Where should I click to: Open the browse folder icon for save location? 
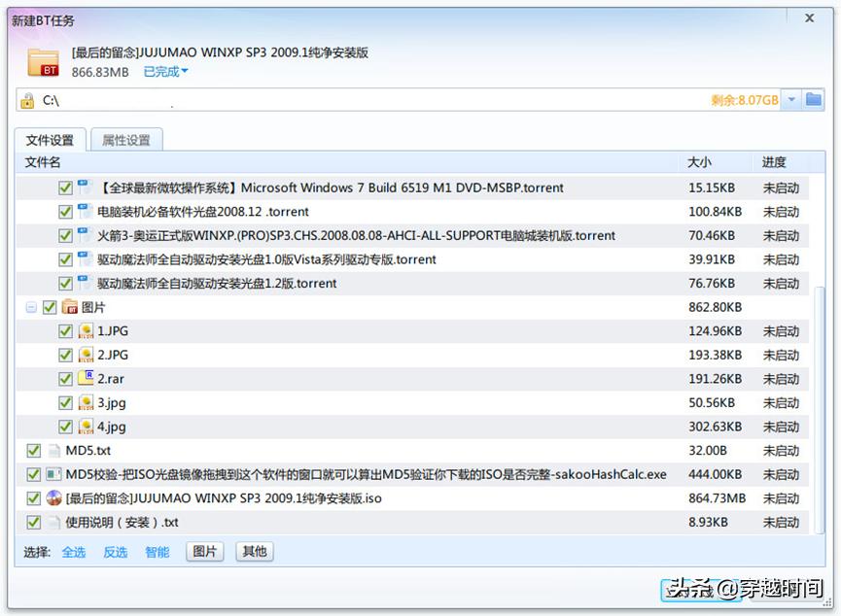click(817, 100)
